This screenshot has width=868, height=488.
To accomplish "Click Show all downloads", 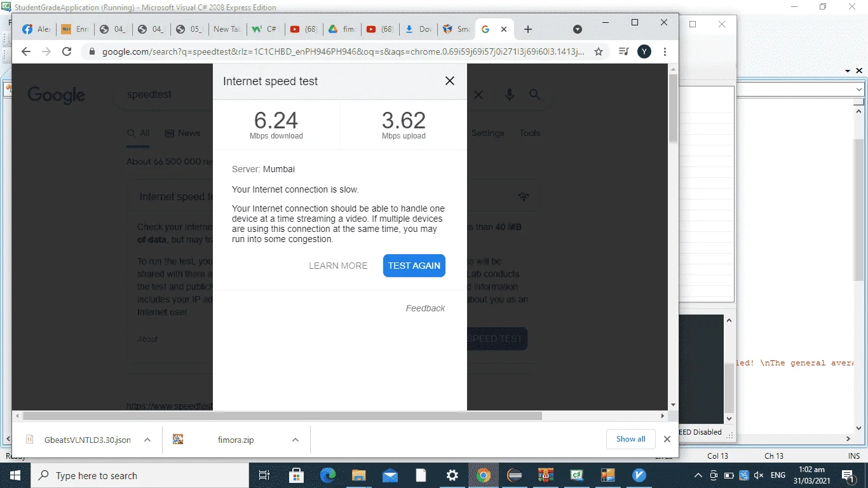I will coord(631,439).
